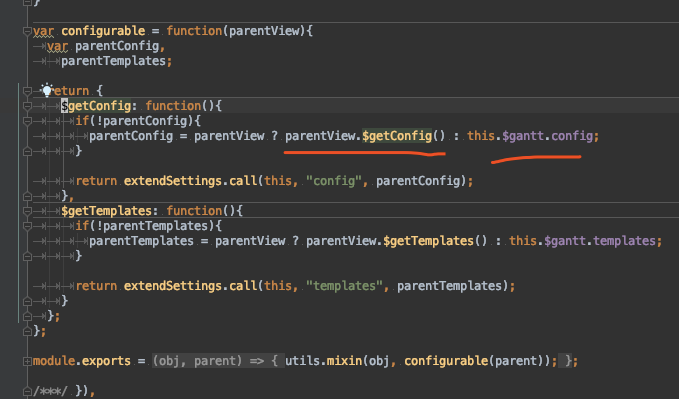
Task: Click 'mixin' in 'utils.mixin(obj, ...)'
Action: pos(344,361)
